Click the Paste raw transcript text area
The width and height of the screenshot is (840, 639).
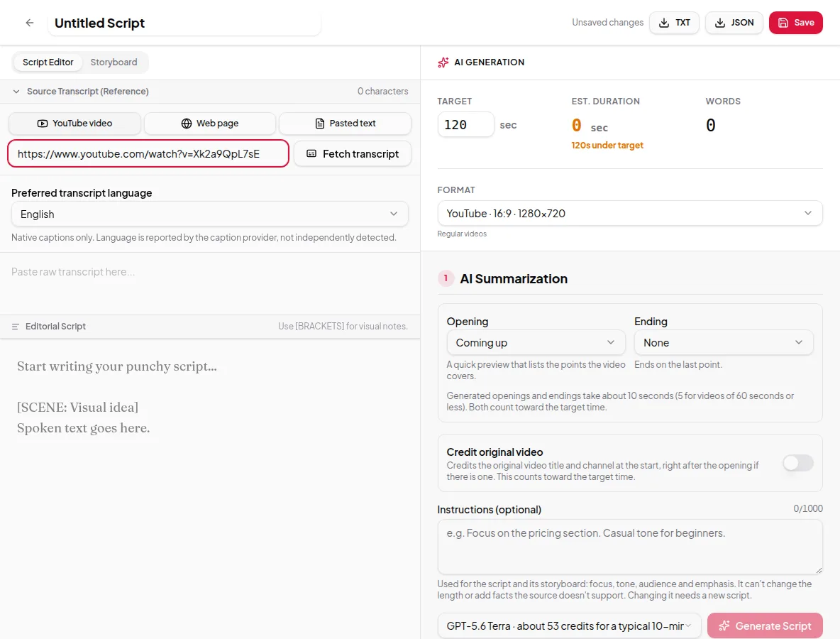(209, 283)
